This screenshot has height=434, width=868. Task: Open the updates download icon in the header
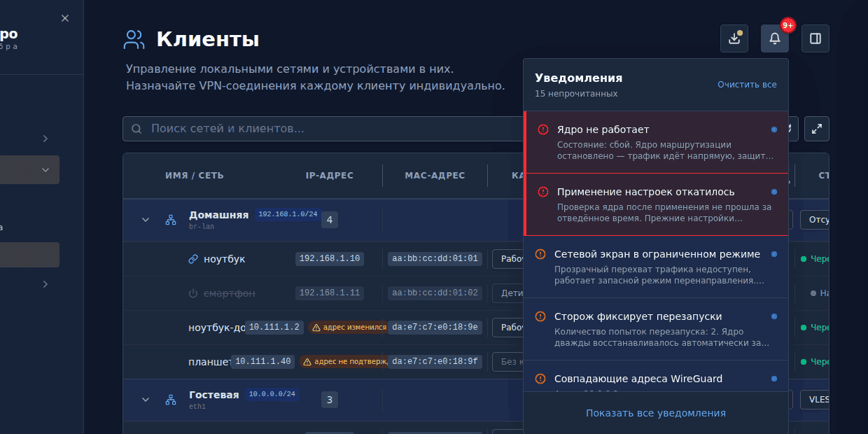click(x=734, y=38)
